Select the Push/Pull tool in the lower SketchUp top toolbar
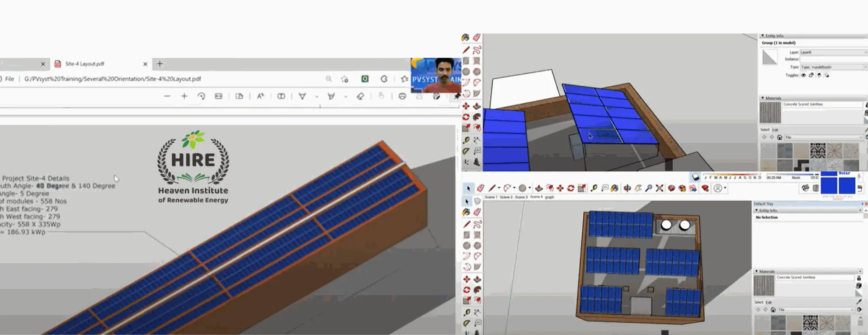Screen dimensions: 868x335 (539, 188)
